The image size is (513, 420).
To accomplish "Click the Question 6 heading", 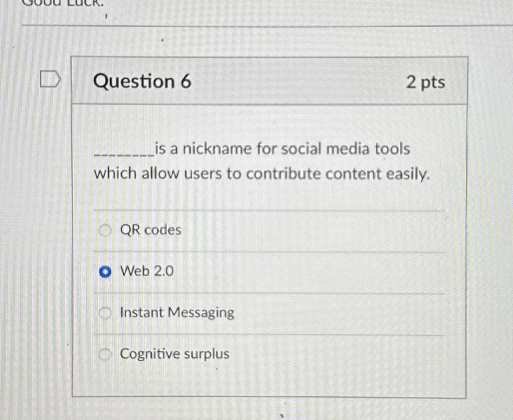I will click(142, 82).
